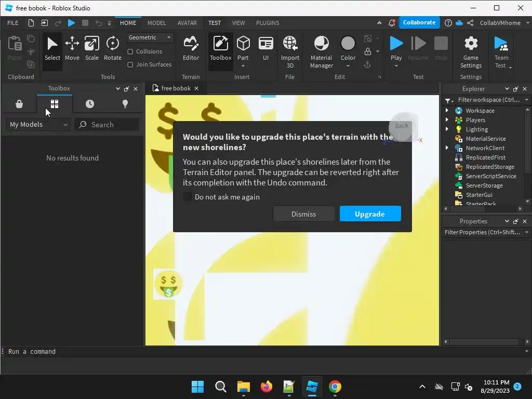Open the My Models dropdown
532x399 pixels.
coord(38,125)
